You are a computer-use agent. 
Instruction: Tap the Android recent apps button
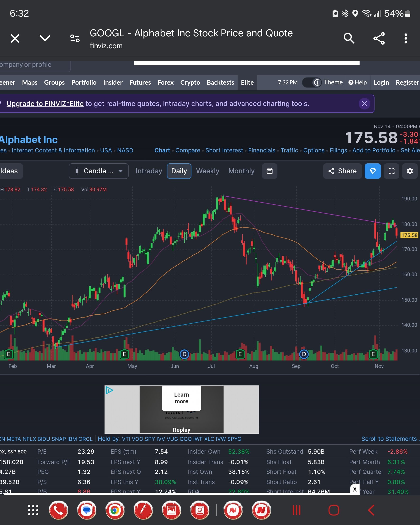coord(296,510)
